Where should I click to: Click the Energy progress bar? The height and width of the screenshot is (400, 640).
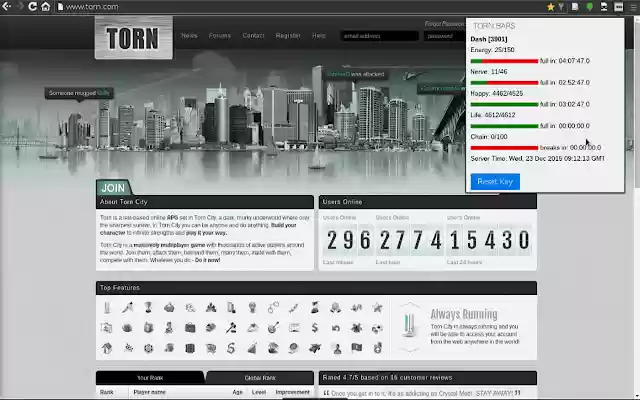click(504, 61)
